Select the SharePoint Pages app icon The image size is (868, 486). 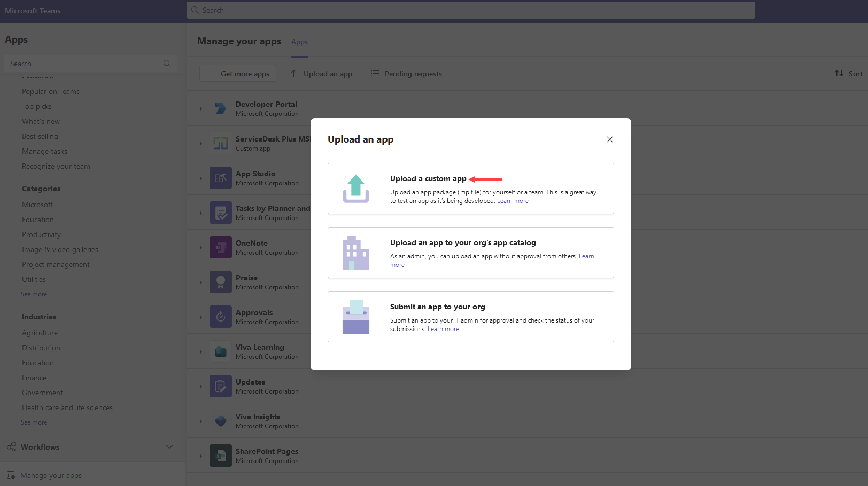point(220,455)
